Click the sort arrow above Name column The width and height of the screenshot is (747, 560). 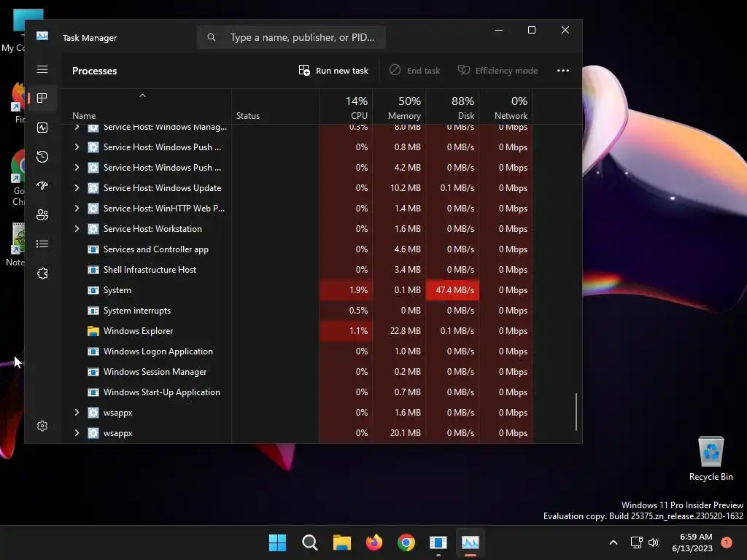[x=142, y=96]
